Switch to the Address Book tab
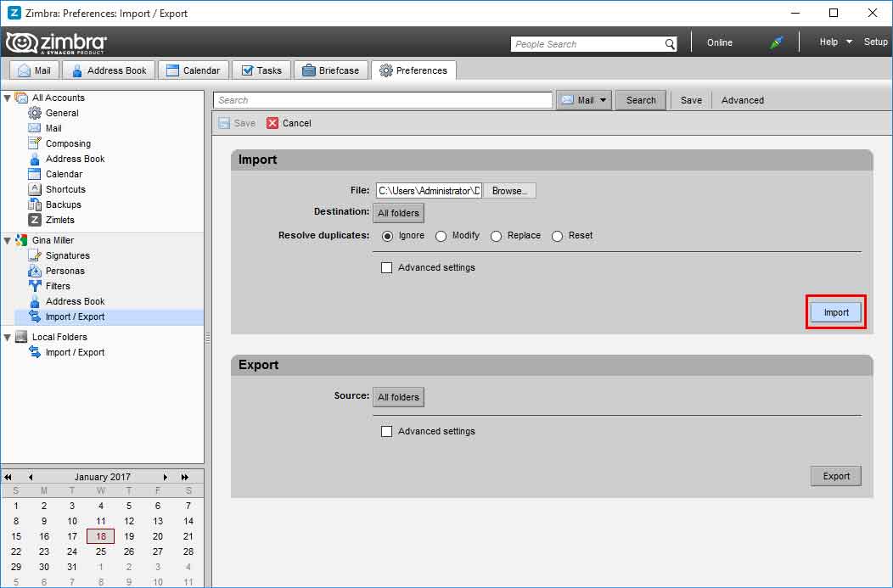Image resolution: width=893 pixels, height=588 pixels. coord(108,70)
